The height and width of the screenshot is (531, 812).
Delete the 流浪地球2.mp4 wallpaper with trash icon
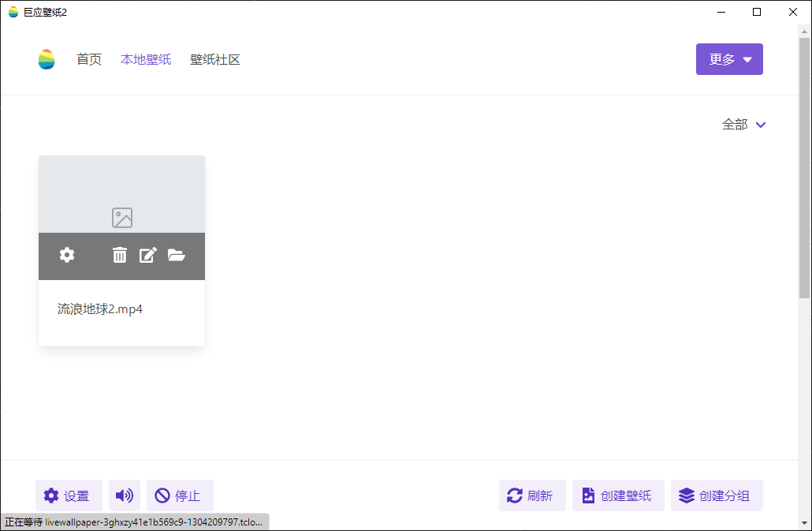pyautogui.click(x=119, y=255)
